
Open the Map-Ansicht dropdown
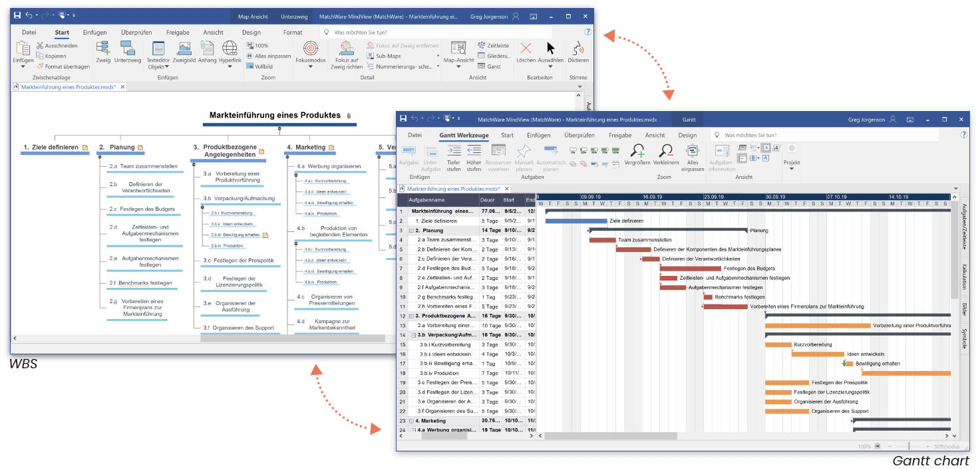pyautogui.click(x=458, y=66)
